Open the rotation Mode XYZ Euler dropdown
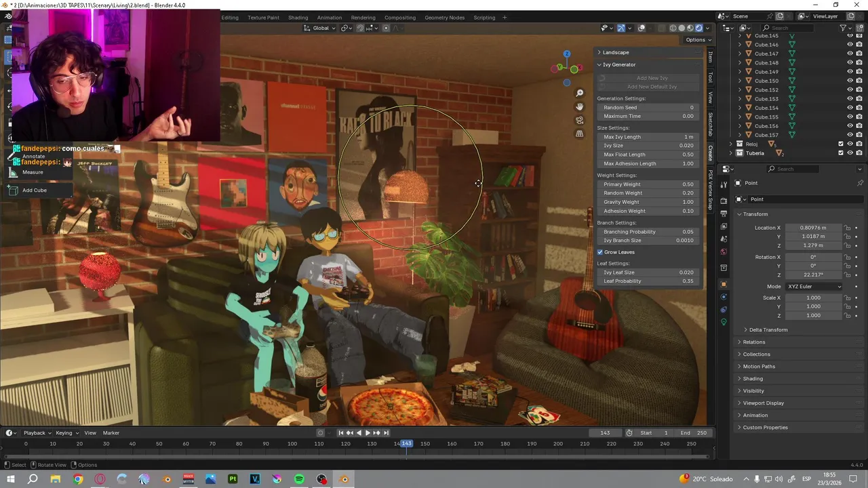The image size is (868, 488). tap(814, 286)
